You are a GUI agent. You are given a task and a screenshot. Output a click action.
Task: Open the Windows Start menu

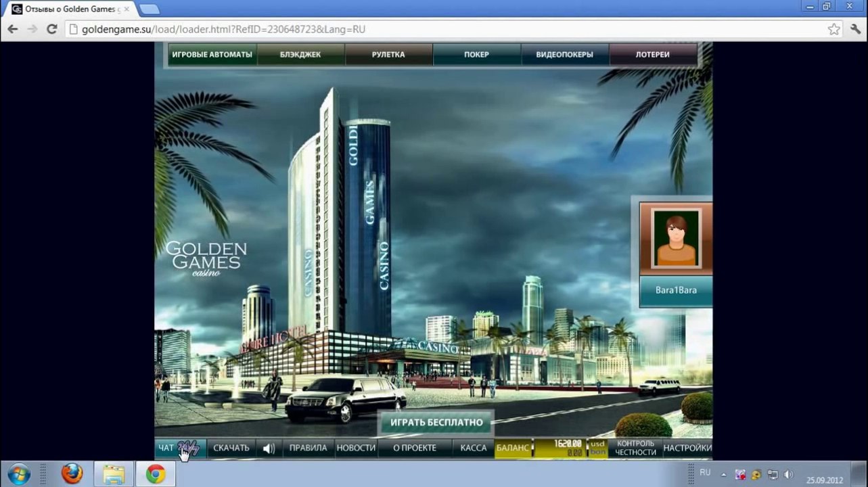pyautogui.click(x=18, y=473)
